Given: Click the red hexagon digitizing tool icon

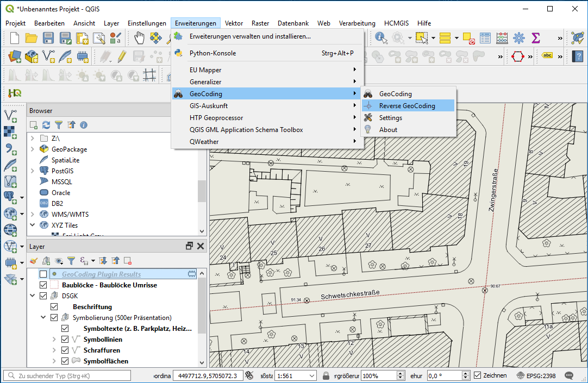Looking at the screenshot, I should 517,56.
